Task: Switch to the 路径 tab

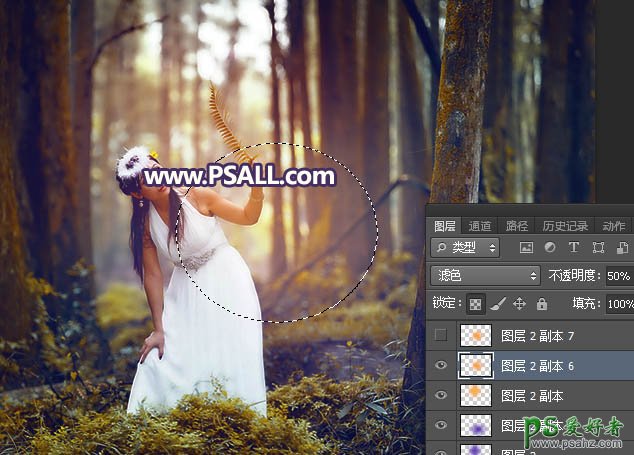Action: [517, 226]
